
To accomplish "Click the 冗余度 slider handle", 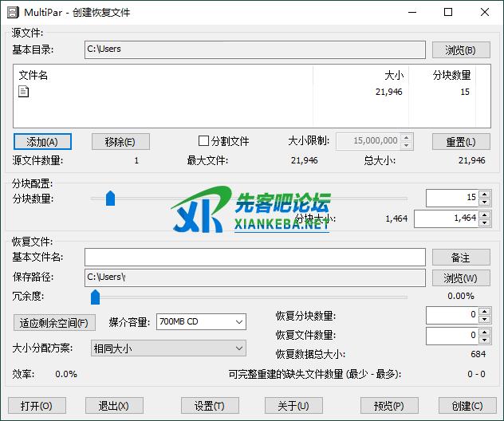I will [95, 297].
